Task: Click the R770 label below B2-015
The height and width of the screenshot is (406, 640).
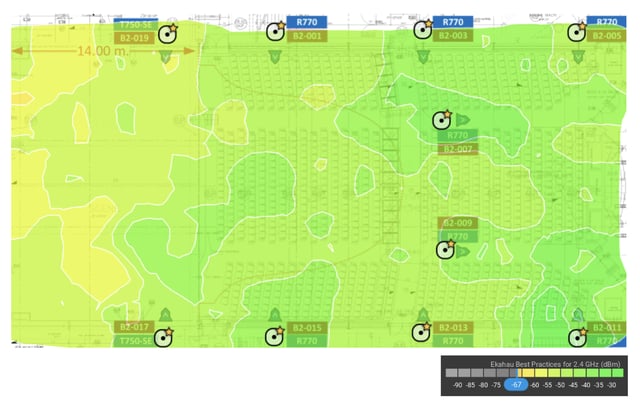Action: coord(307,341)
